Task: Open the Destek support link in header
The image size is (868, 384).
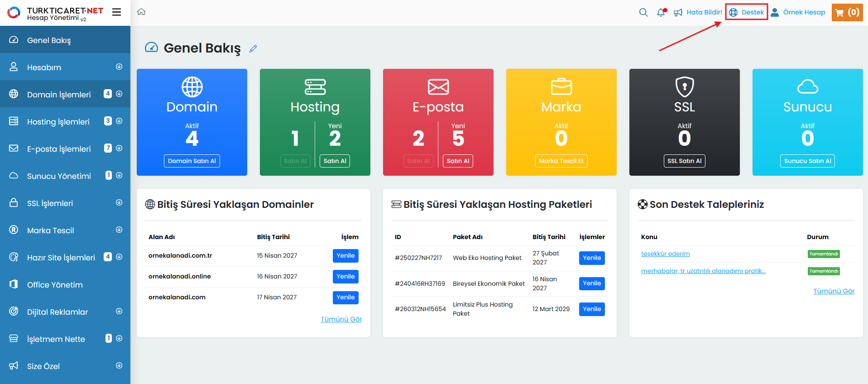Action: click(x=747, y=12)
